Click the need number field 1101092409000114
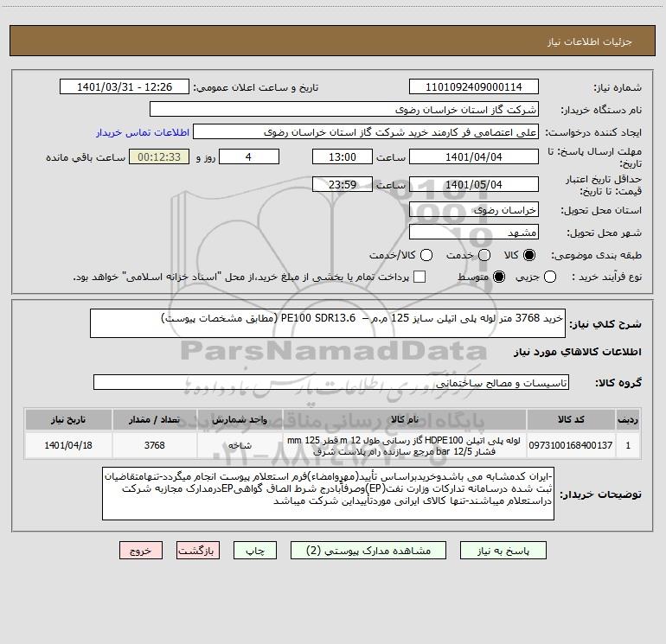The width and height of the screenshot is (666, 644). (x=474, y=87)
